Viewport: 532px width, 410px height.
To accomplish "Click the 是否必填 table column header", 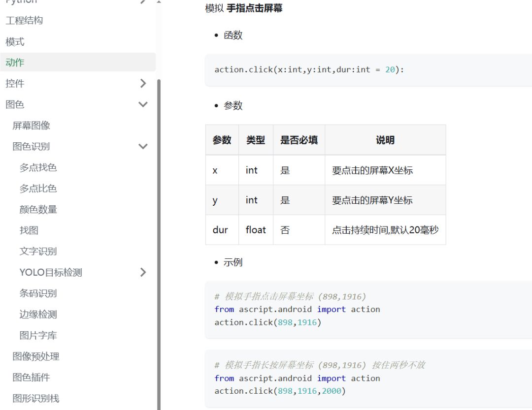I will tap(299, 140).
